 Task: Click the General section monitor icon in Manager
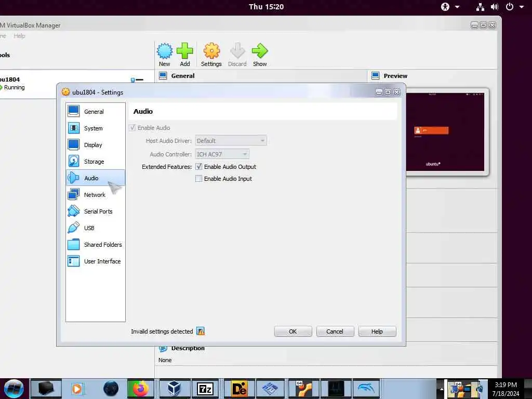[x=163, y=76]
